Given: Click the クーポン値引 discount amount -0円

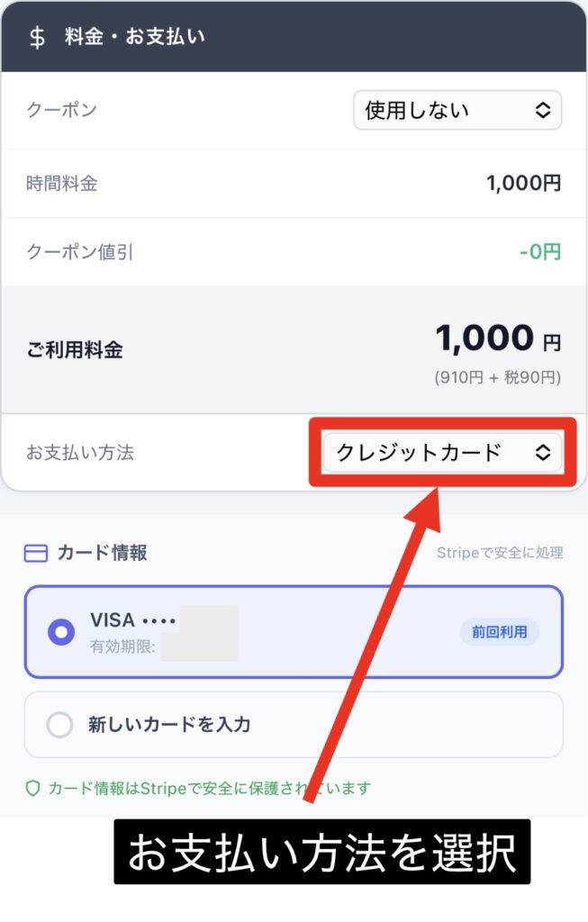Looking at the screenshot, I should coord(539,251).
